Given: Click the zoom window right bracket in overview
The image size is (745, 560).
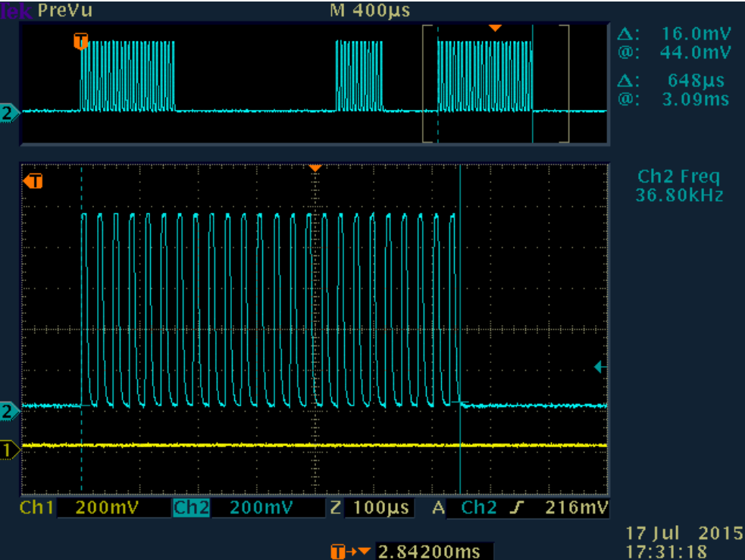Looking at the screenshot, I should 565,83.
